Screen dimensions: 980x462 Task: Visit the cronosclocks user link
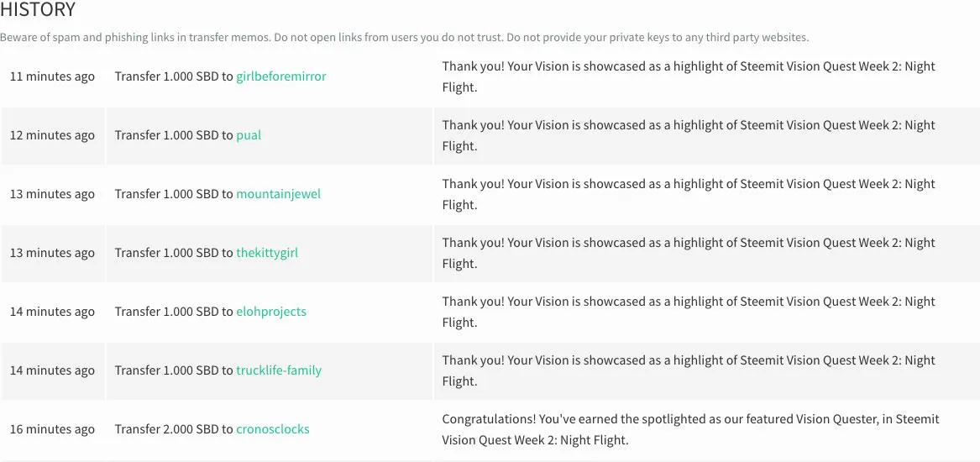pyautogui.click(x=272, y=429)
